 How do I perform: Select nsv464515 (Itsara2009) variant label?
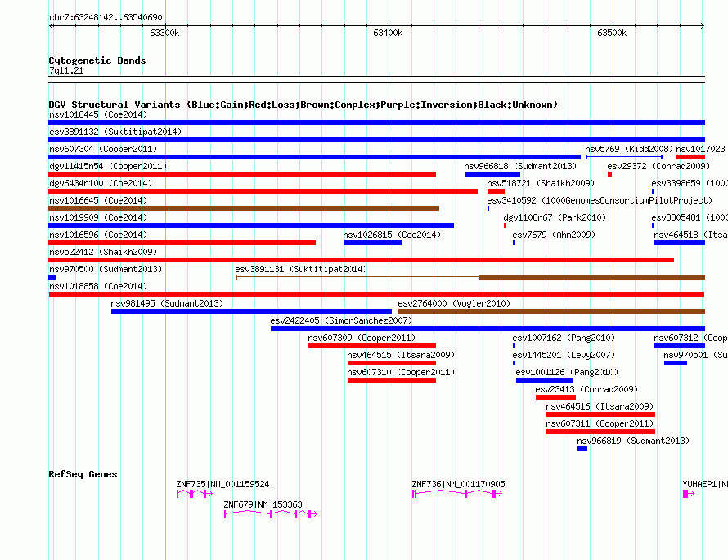coord(401,355)
